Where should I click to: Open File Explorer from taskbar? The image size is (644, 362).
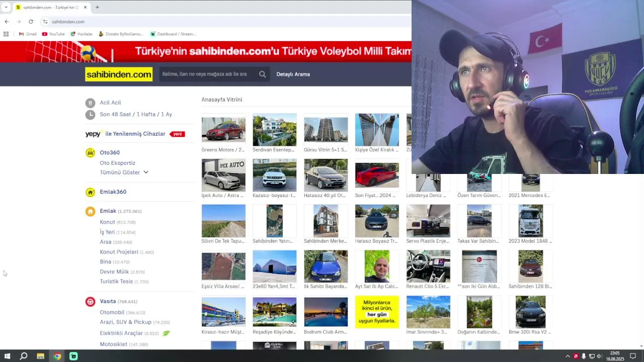(40, 356)
